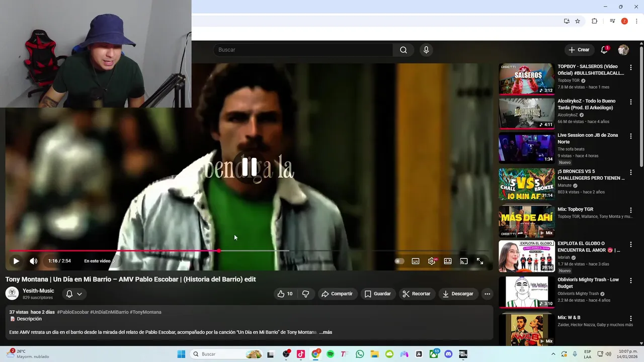Open the account avatar menu
Screen dimensions: 644x362
click(623, 50)
